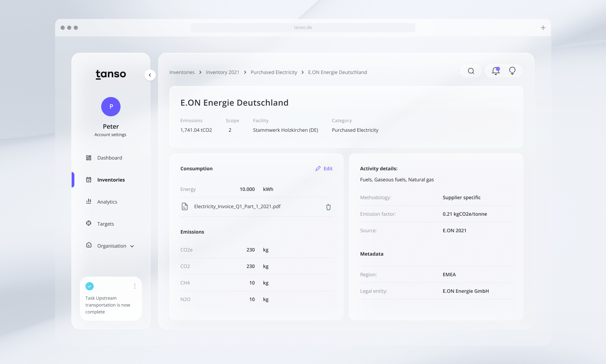The image size is (606, 364).
Task: Click the Energy 10.000 value
Action: tap(247, 189)
